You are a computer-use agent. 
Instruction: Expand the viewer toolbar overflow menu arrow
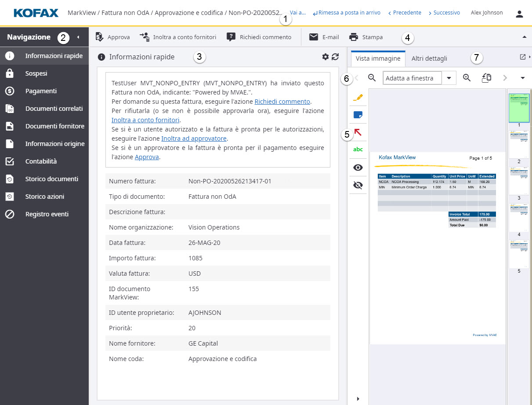tap(522, 78)
